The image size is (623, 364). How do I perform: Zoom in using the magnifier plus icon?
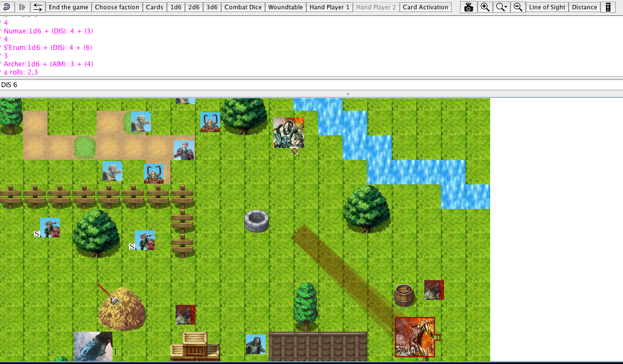pyautogui.click(x=485, y=7)
